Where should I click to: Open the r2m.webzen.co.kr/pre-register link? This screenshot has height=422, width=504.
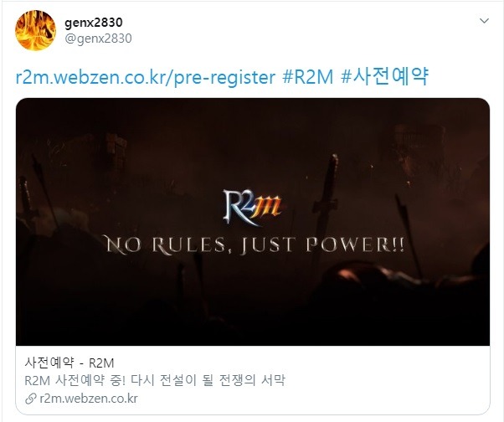click(146, 77)
